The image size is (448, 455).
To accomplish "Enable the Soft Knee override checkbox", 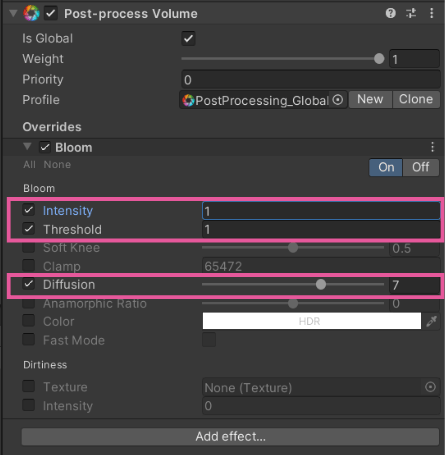I will point(29,247).
